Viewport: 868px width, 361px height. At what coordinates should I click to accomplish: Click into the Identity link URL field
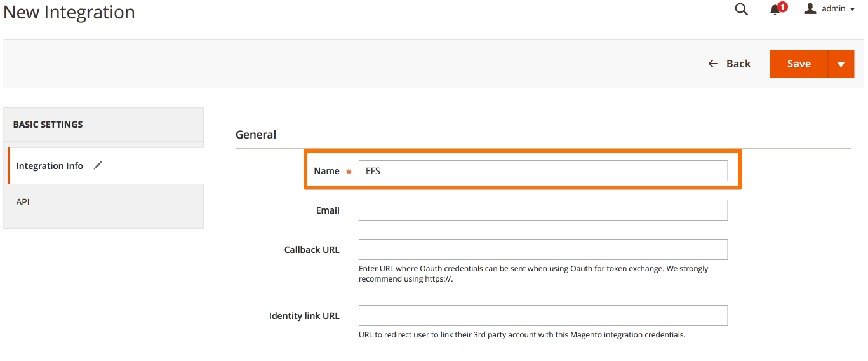(543, 316)
